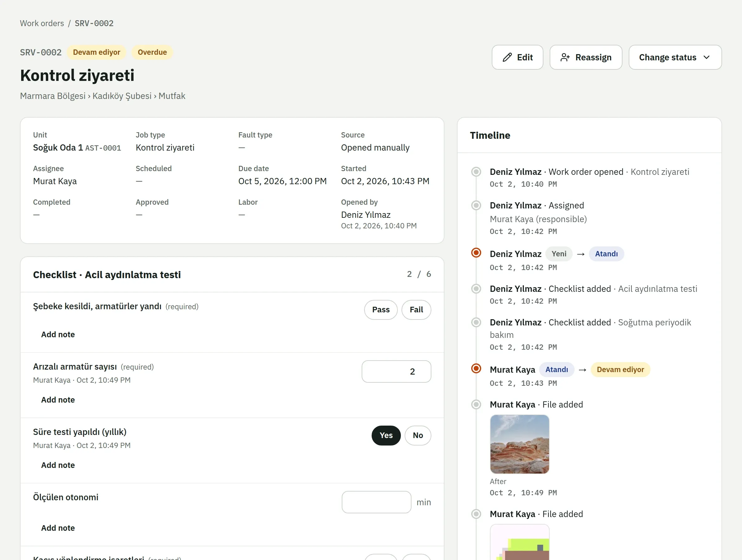Screen dimensions: 742x560
Task: Click the due date 'Oct 5, 2026, 12:00 PM'
Action: coord(282,181)
